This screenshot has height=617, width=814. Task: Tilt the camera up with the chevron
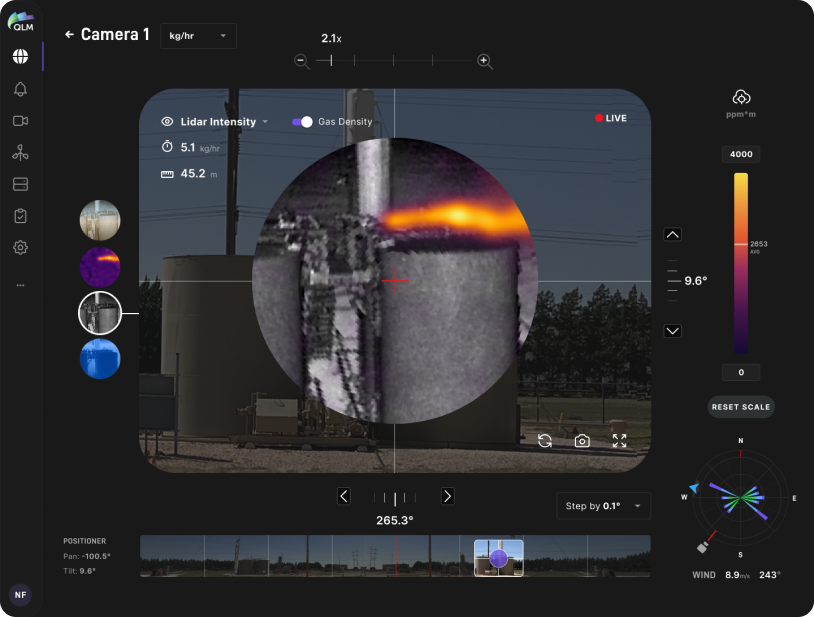coord(672,234)
